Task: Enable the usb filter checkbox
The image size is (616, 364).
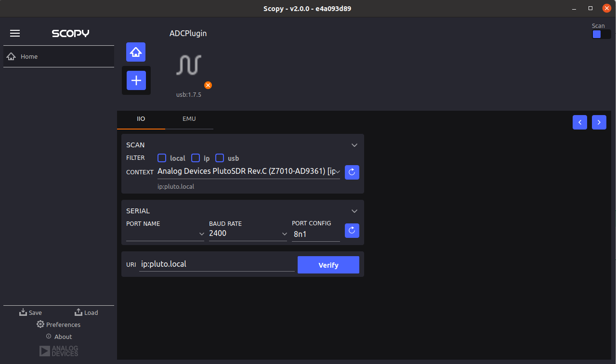Action: pyautogui.click(x=220, y=158)
